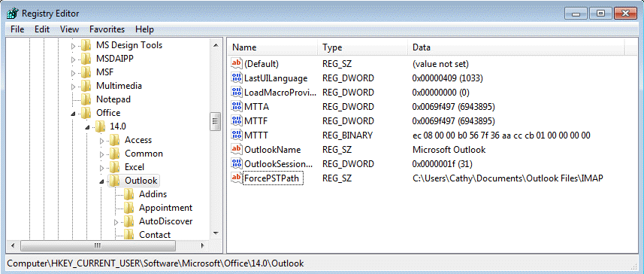Click the OutlookName string value icon
Screen dimensions: 644x274
tap(237, 150)
